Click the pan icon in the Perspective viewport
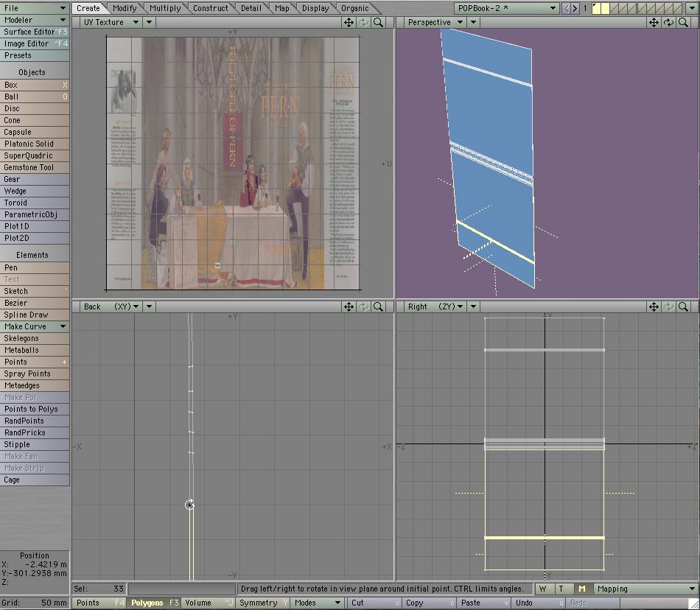This screenshot has width=700, height=610. pyautogui.click(x=654, y=22)
